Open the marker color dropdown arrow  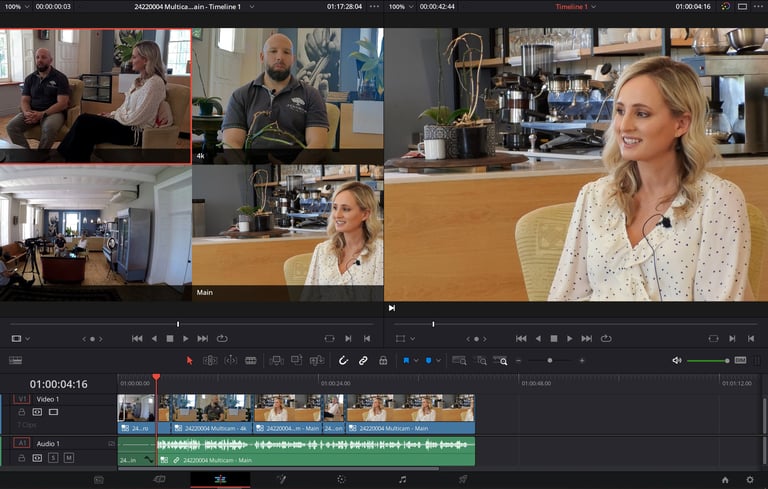[x=438, y=361]
